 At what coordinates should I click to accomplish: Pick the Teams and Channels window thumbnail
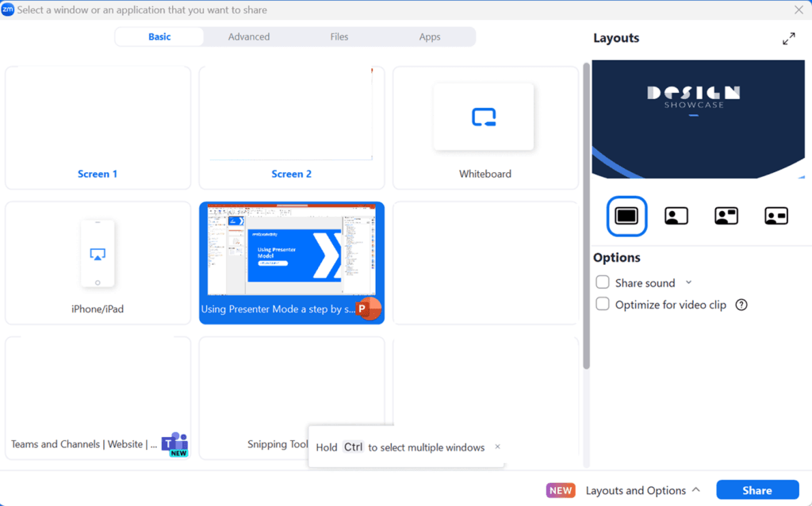pyautogui.click(x=98, y=397)
